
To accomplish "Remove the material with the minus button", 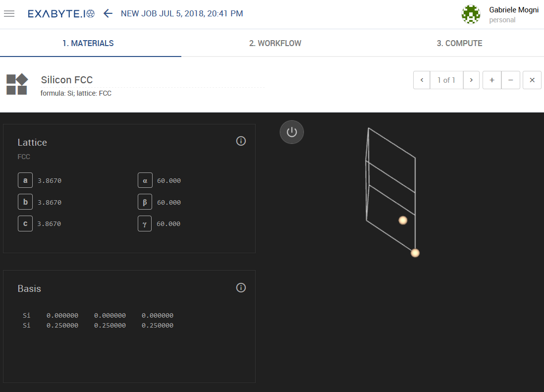I will click(x=511, y=80).
